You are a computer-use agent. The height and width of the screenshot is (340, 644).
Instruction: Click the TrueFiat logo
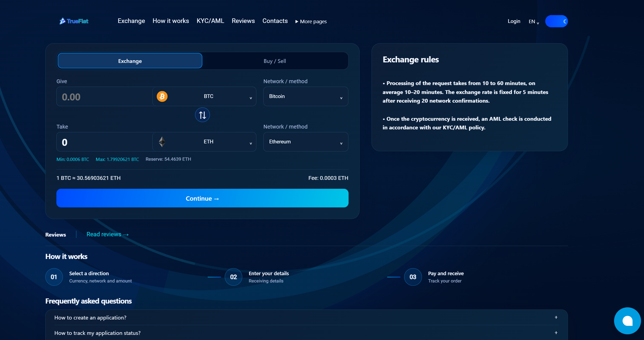74,21
